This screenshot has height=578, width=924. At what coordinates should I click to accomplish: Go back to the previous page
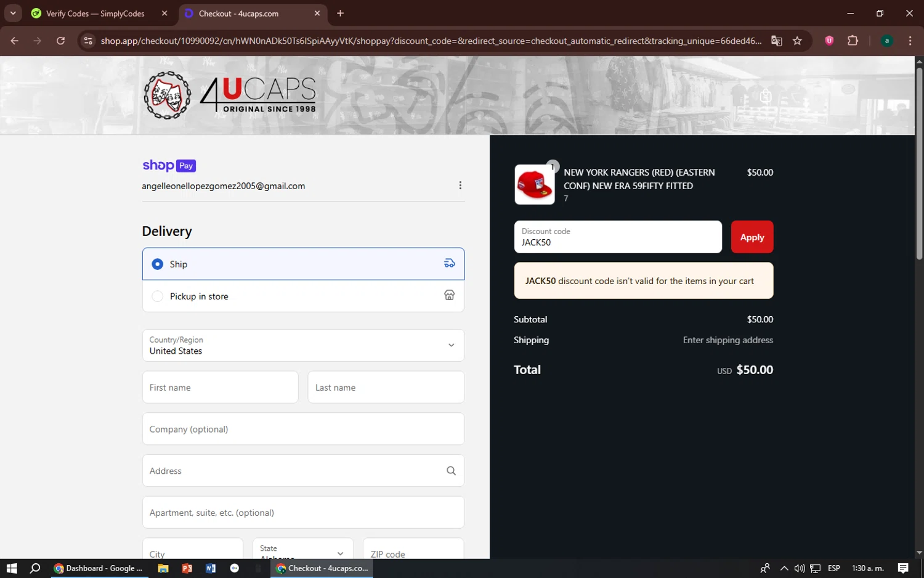click(x=14, y=41)
